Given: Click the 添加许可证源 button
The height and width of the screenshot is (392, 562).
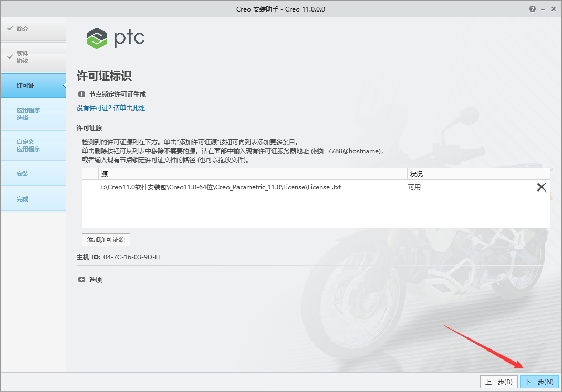Looking at the screenshot, I should (105, 239).
